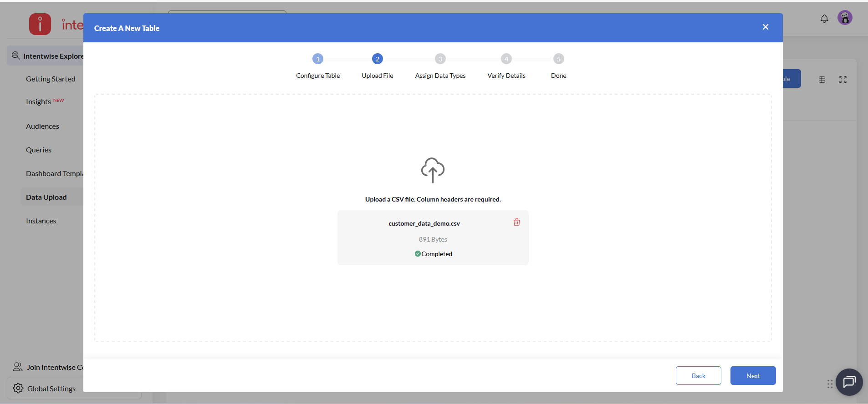Close the Create A New Table dialog
The image size is (868, 404).
[x=766, y=27]
